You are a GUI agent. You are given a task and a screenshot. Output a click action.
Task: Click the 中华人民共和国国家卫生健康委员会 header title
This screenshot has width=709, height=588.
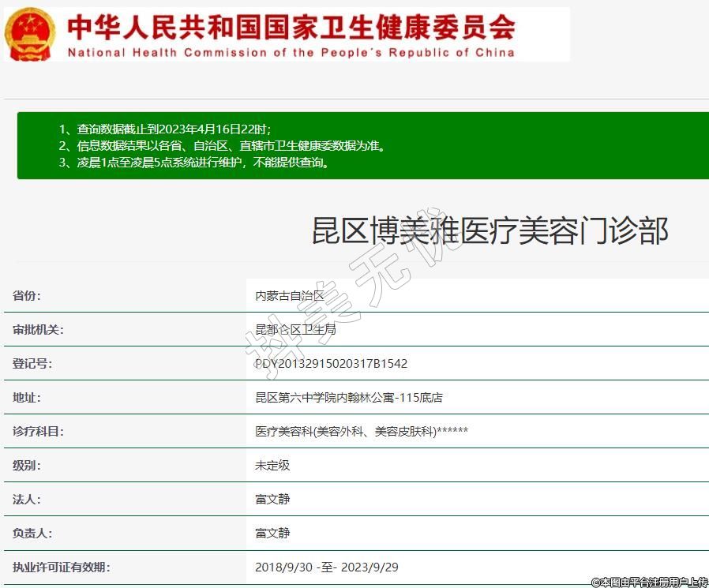pos(291,27)
